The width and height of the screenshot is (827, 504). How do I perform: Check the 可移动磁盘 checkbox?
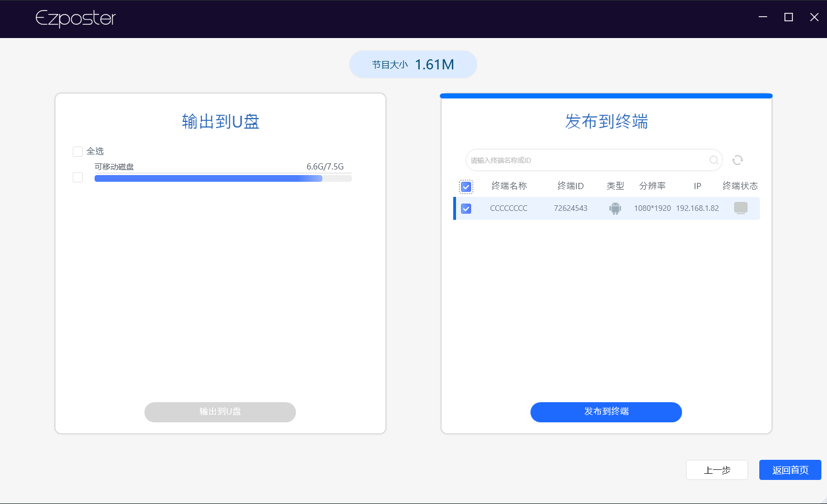click(x=78, y=177)
